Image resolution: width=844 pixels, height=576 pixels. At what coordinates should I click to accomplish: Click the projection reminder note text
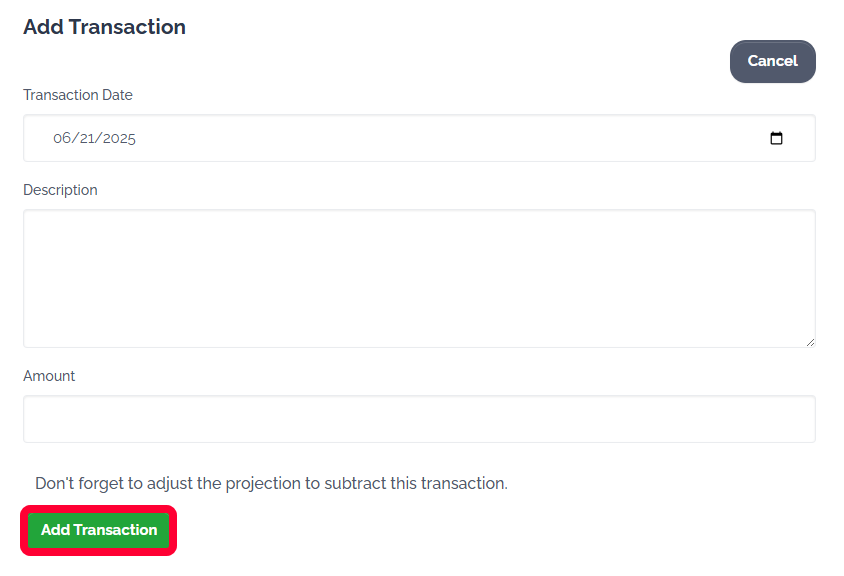click(x=271, y=483)
